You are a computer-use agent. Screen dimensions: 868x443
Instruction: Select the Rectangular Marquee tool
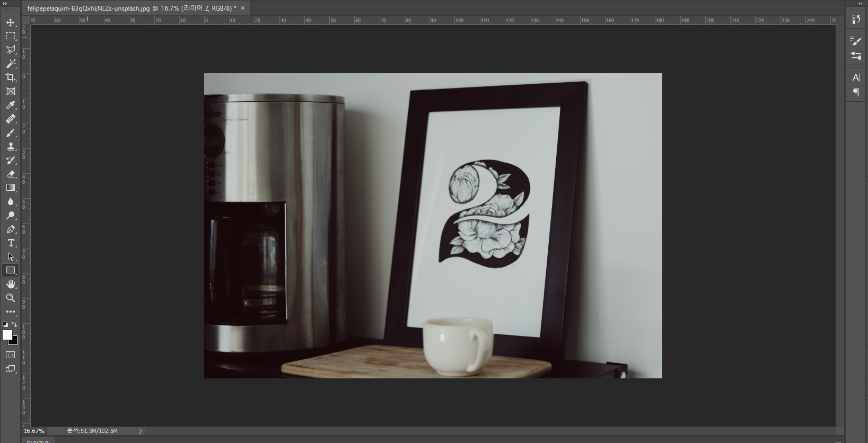click(11, 36)
